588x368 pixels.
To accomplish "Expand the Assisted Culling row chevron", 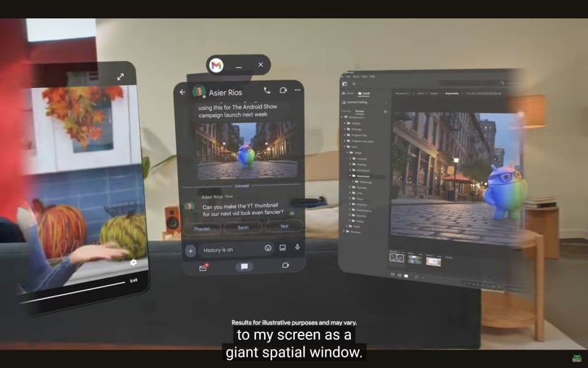I will (386, 102).
